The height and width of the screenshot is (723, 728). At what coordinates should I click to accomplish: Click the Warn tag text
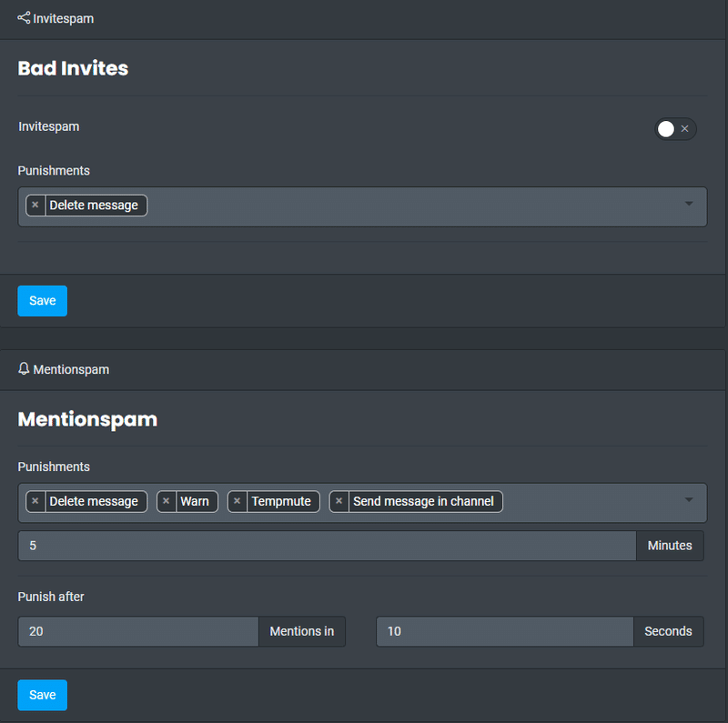coord(195,501)
